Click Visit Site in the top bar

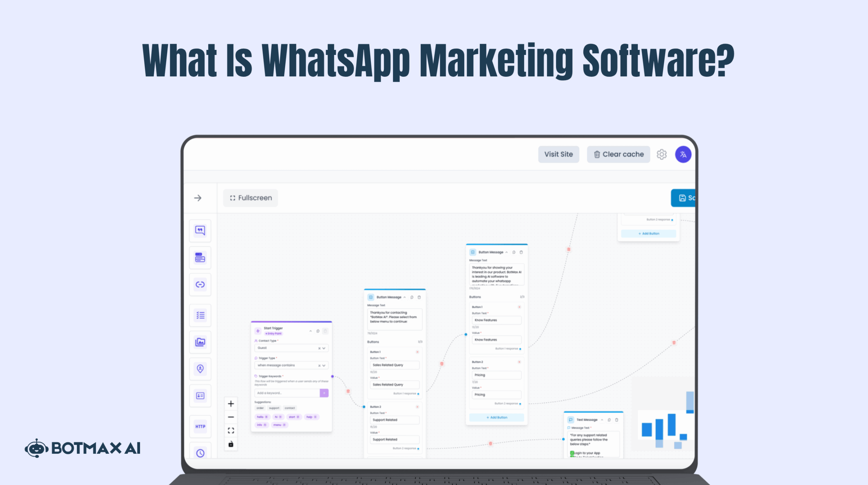tap(559, 154)
